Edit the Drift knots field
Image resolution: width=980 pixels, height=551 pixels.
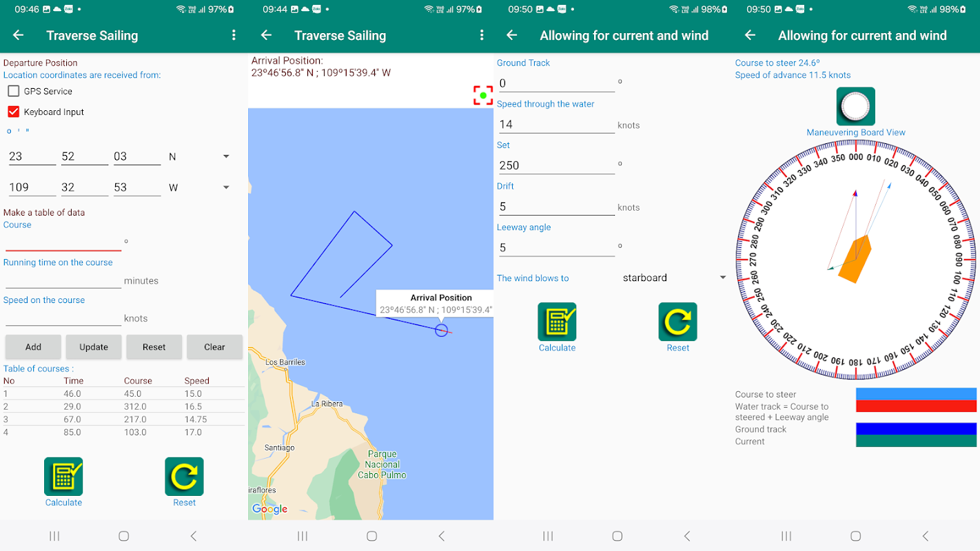[556, 206]
